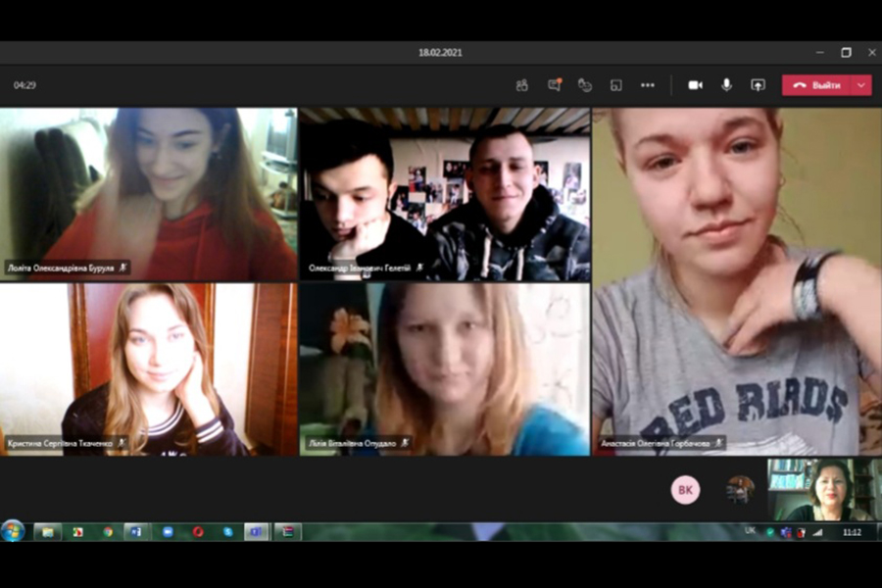Click the 04:29 meeting timer
The width and height of the screenshot is (882, 588).
tap(24, 85)
